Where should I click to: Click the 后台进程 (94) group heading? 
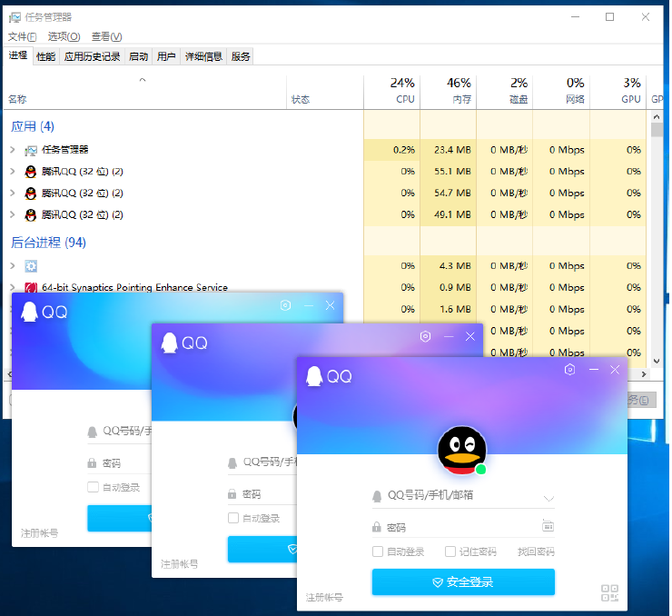point(48,243)
